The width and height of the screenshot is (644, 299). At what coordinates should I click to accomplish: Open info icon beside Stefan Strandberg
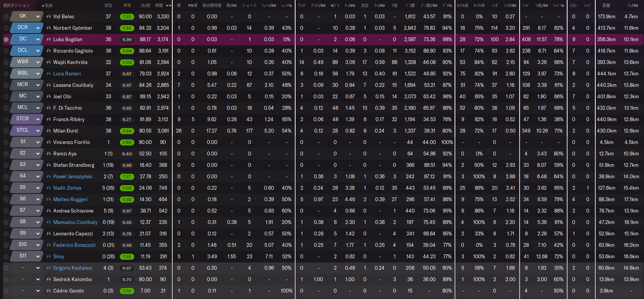(x=49, y=165)
